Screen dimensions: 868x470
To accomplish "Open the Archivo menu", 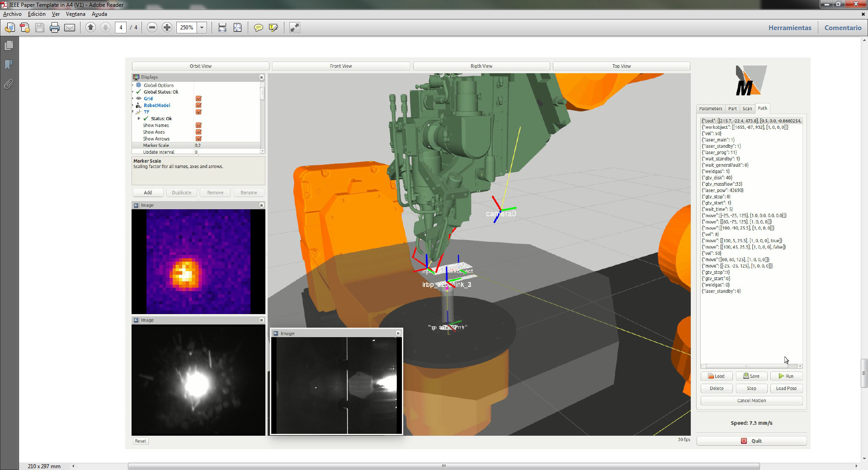I will 12,14.
